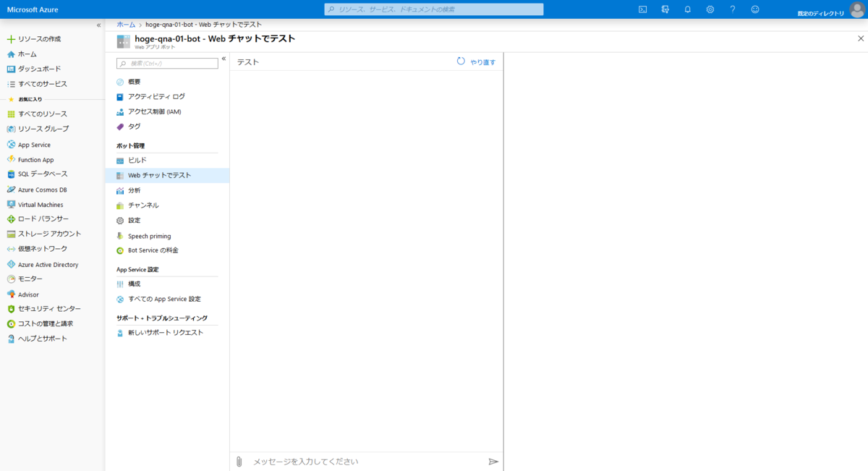Focus the resource menu search field
Image resolution: width=868 pixels, height=471 pixels.
tap(167, 64)
